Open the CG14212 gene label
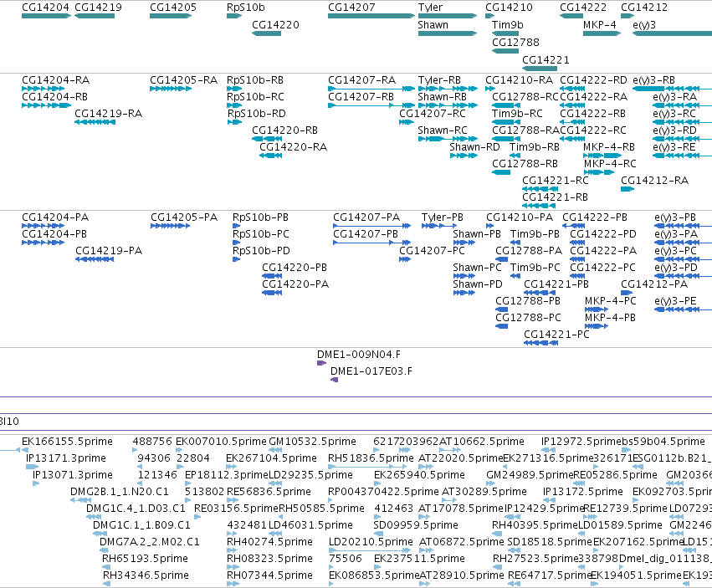The height and width of the screenshot is (588, 712). [x=644, y=8]
